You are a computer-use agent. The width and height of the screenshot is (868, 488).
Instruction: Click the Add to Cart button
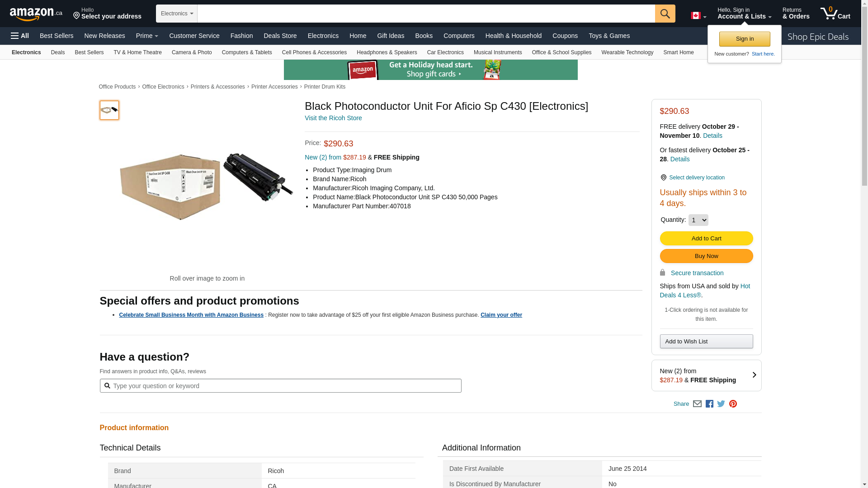(706, 239)
